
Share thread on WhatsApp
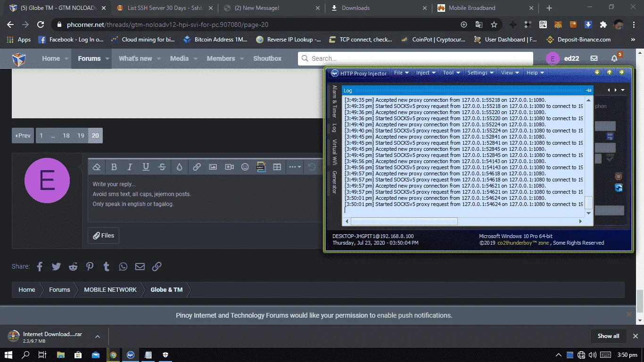tap(123, 267)
